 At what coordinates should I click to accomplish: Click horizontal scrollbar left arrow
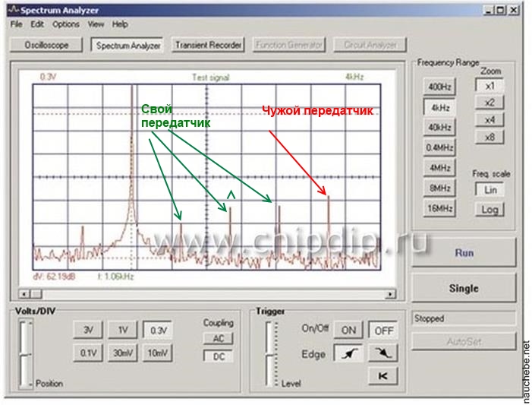pyautogui.click(x=24, y=294)
